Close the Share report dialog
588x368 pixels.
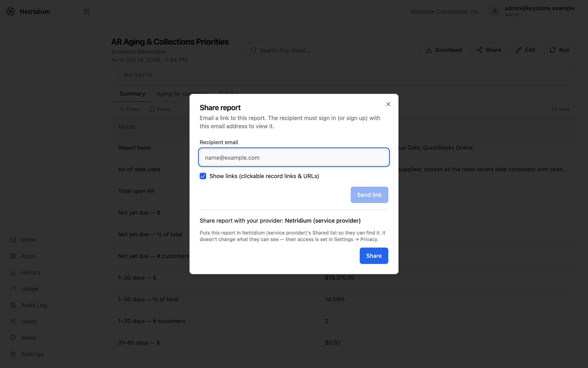388,104
